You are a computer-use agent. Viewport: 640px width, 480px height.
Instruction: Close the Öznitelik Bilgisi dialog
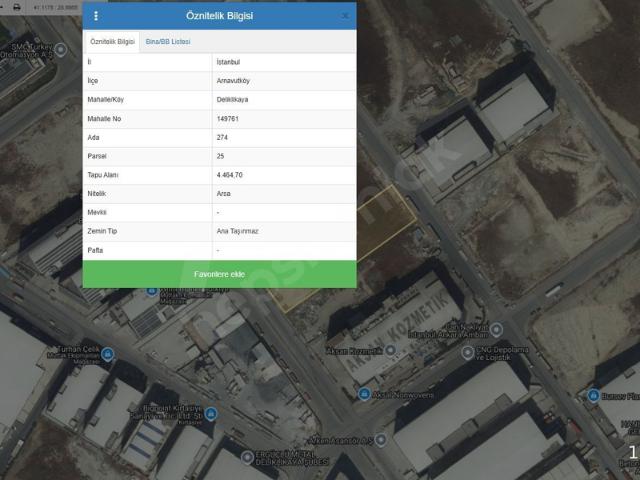tap(345, 16)
